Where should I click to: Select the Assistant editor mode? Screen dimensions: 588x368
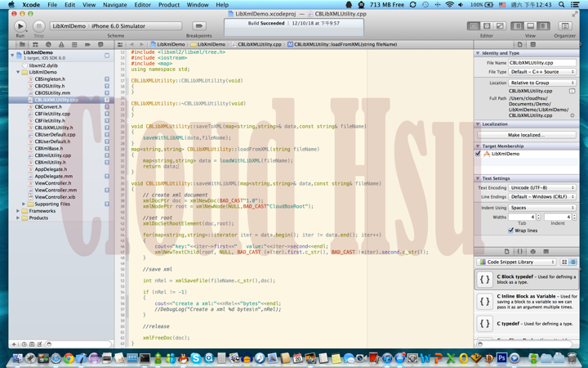487,26
